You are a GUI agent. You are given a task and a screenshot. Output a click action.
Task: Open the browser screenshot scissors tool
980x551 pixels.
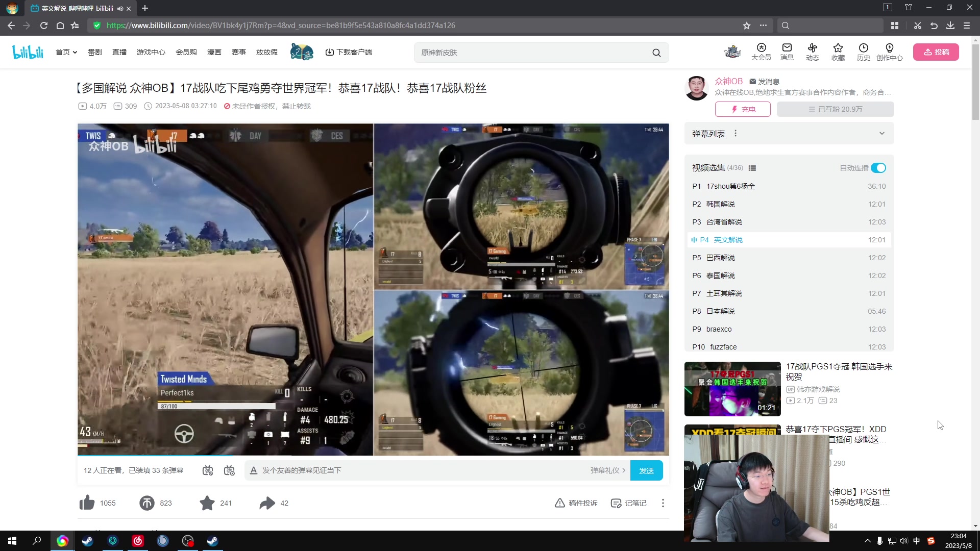pyautogui.click(x=917, y=26)
